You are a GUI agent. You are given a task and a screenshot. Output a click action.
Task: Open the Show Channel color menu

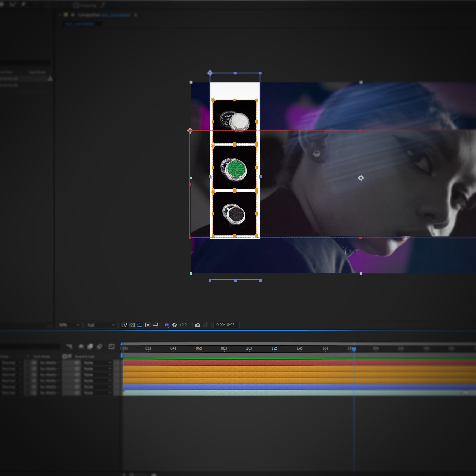(x=167, y=325)
